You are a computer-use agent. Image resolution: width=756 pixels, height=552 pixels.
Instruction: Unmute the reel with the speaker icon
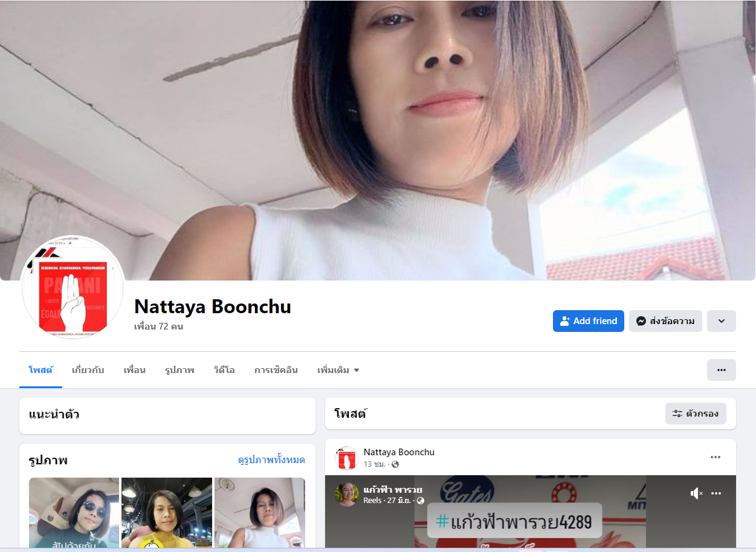696,493
